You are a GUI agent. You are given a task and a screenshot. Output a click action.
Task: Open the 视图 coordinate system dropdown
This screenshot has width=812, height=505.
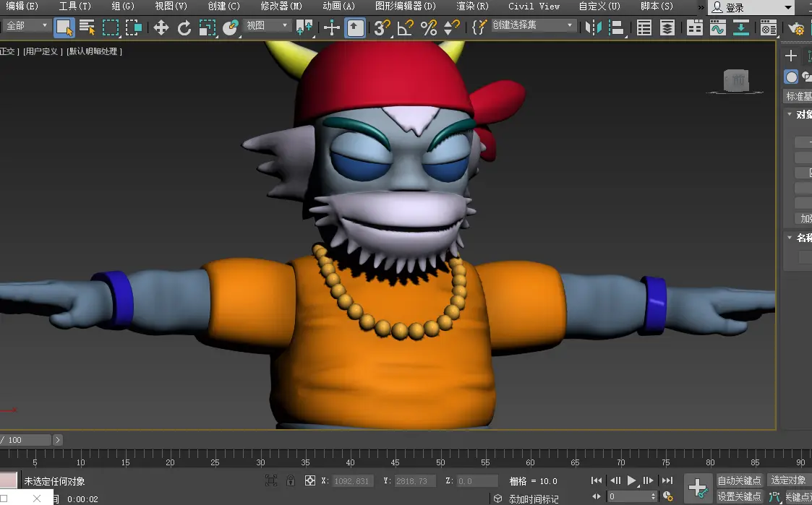(267, 26)
